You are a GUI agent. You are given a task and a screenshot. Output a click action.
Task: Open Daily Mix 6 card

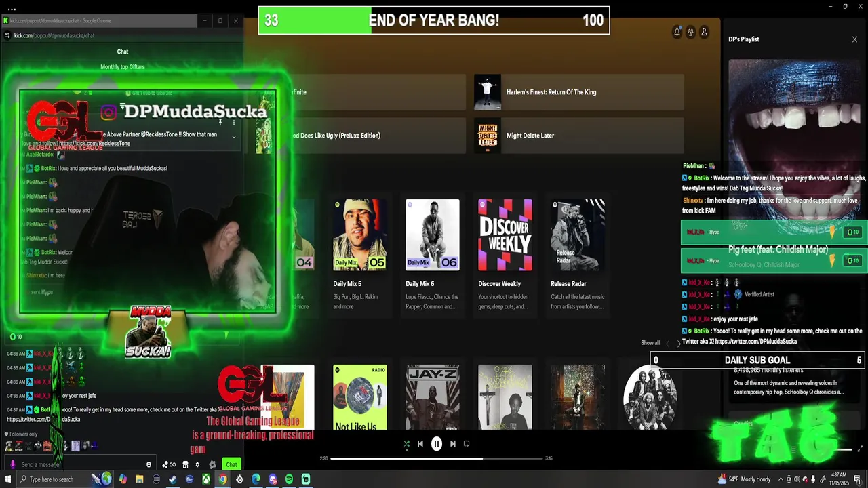click(x=433, y=255)
